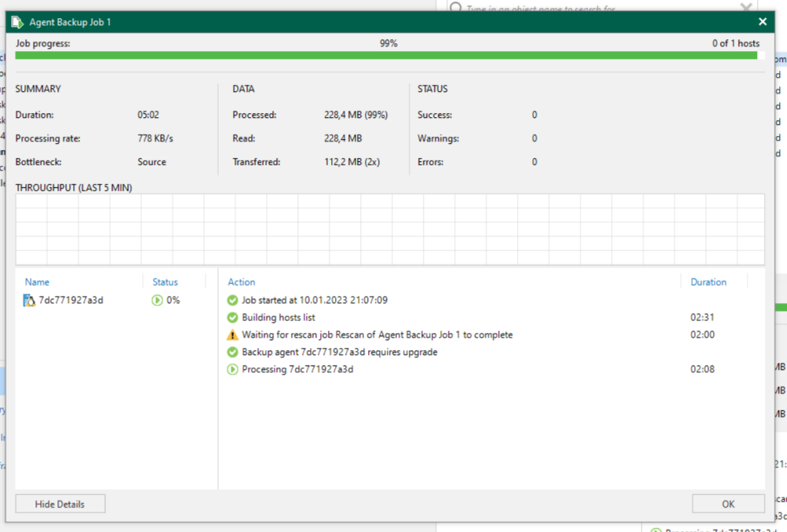Click the 0% status value for the host
This screenshot has width=787, height=532.
pyautogui.click(x=173, y=300)
